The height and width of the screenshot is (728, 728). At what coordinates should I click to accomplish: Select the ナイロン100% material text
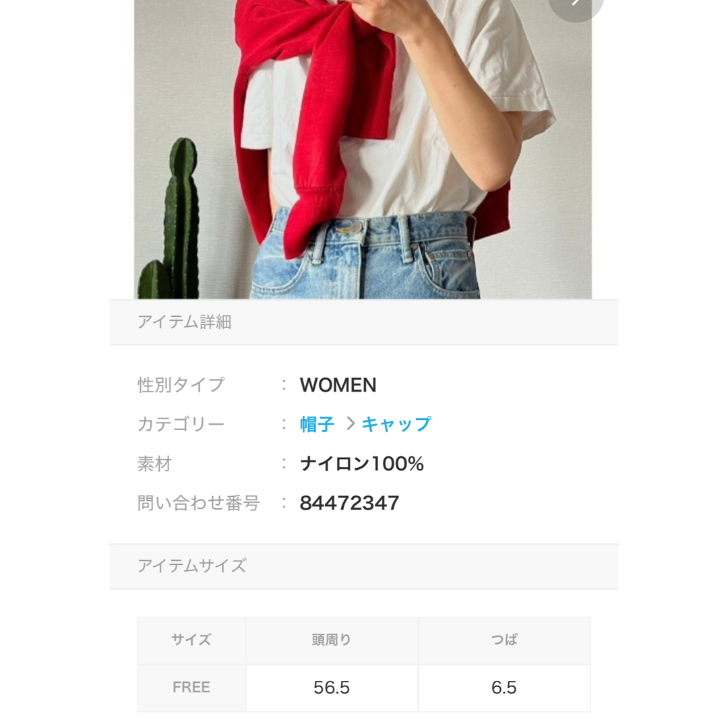point(362,463)
